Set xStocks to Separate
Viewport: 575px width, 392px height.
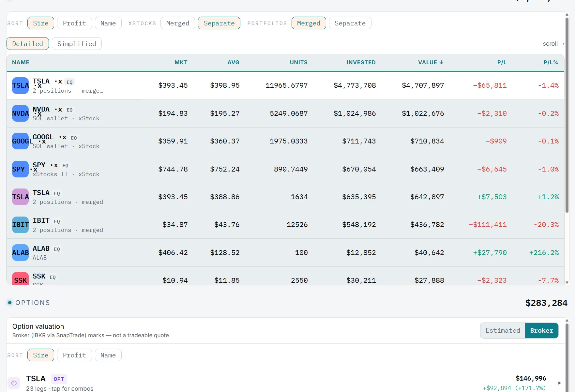[219, 23]
